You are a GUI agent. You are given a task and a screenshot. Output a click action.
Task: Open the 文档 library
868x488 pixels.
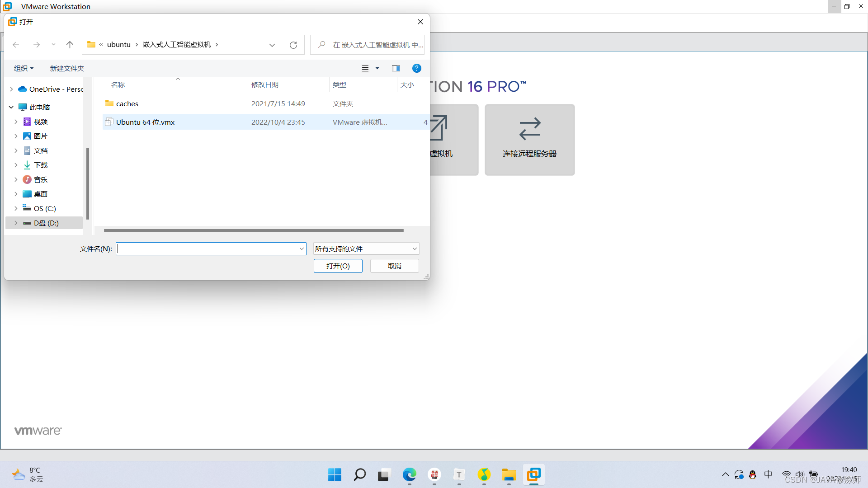tap(36, 150)
